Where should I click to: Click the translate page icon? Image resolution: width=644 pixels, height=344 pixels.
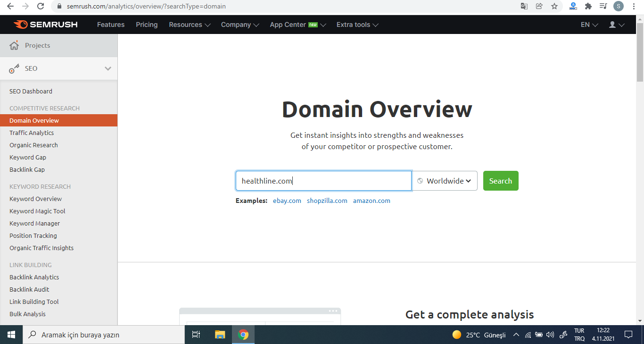[524, 6]
